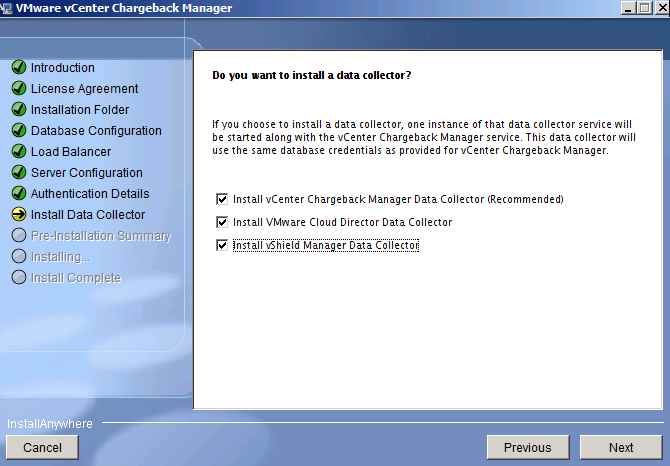Click the gray circle icon next to Install Complete
The height and width of the screenshot is (466, 670).
pos(19,277)
